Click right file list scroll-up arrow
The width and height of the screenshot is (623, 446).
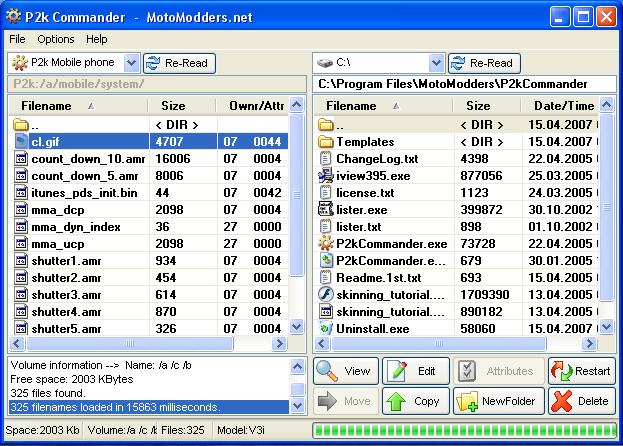click(607, 105)
